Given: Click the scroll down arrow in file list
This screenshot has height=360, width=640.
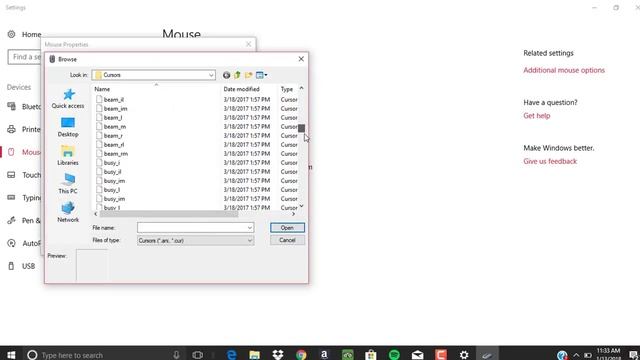Looking at the screenshot, I should pos(301,207).
